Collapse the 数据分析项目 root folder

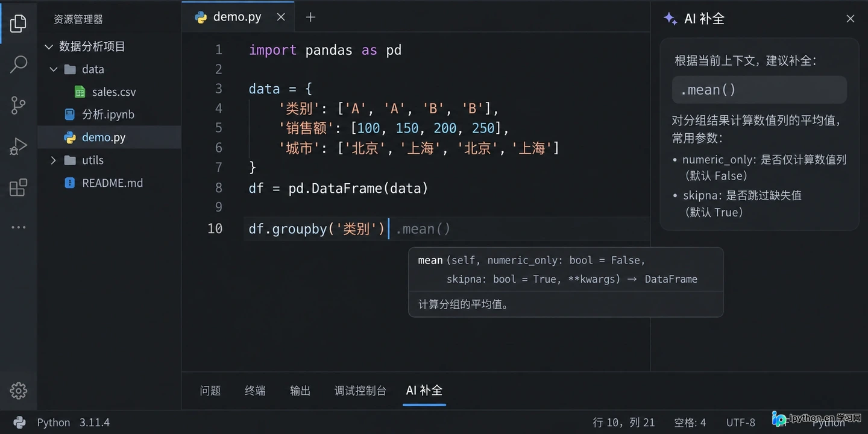pos(49,46)
